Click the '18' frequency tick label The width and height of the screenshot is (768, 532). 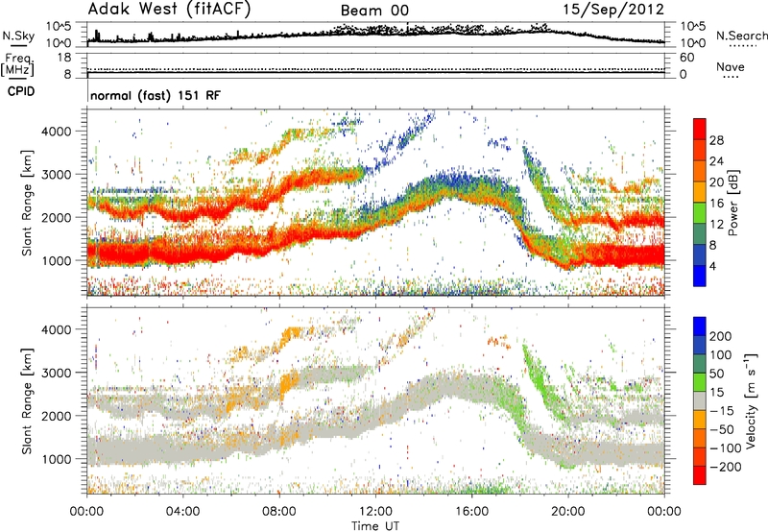coord(64,58)
